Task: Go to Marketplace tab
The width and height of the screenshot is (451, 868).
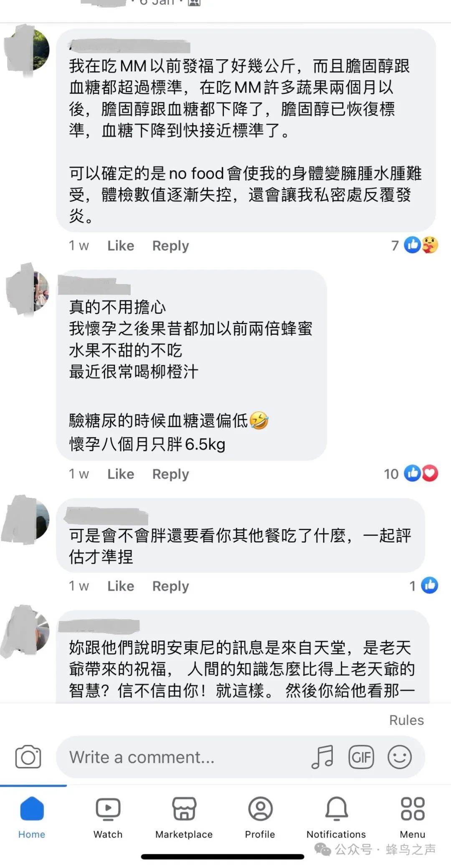Action: (184, 817)
